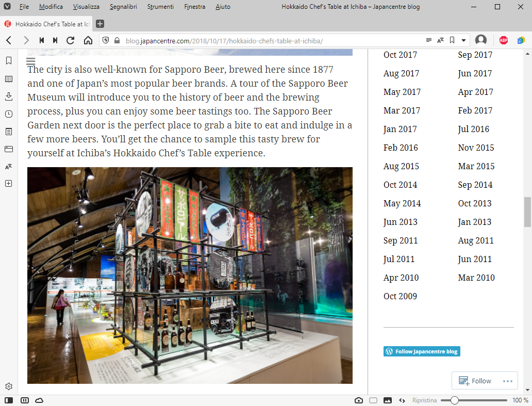Open the Vivaldi main menu icon

tap(7, 7)
